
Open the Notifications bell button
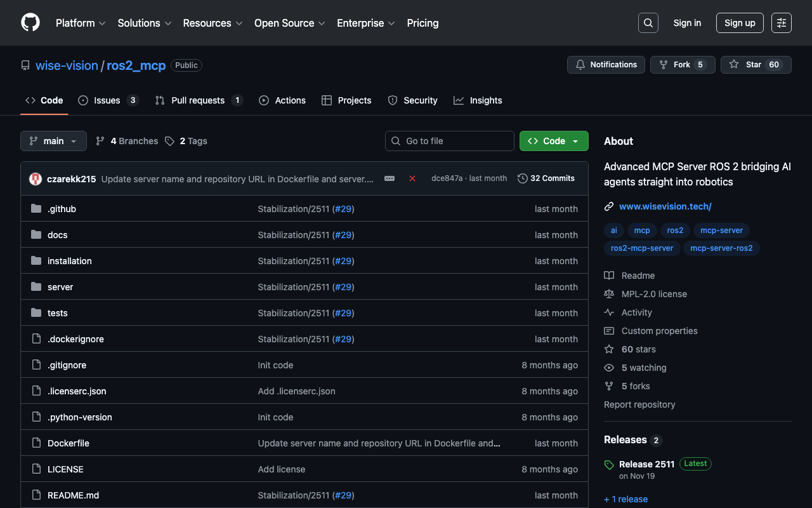click(606, 65)
